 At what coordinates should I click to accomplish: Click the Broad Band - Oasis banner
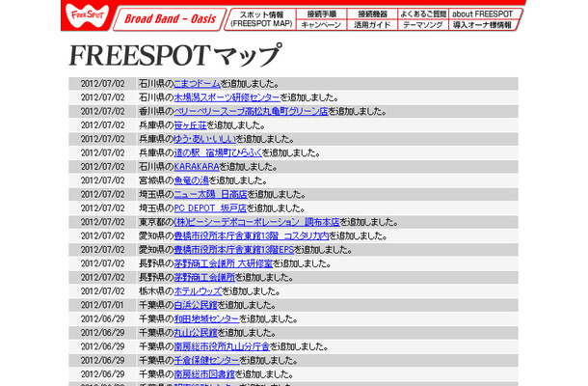pyautogui.click(x=170, y=18)
